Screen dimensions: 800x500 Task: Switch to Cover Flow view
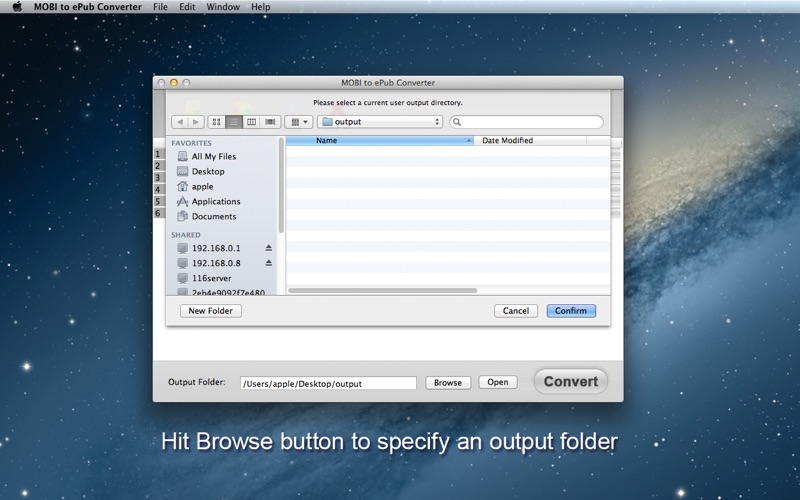click(270, 122)
